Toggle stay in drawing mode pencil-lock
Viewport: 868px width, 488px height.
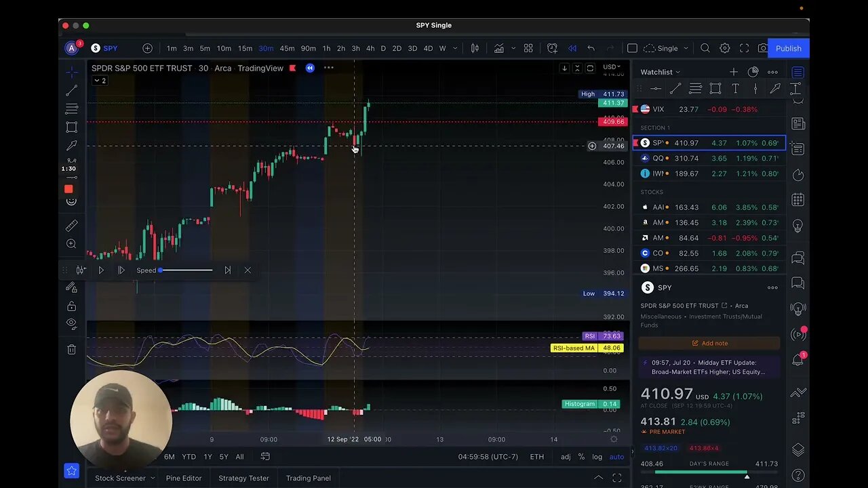(71, 287)
